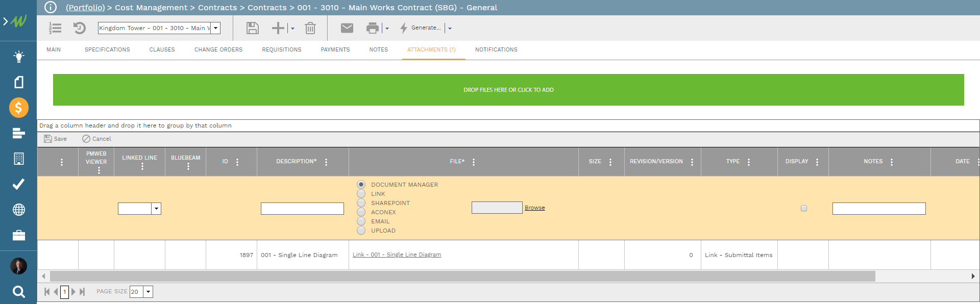Open the user profile avatar

pyautogui.click(x=18, y=266)
